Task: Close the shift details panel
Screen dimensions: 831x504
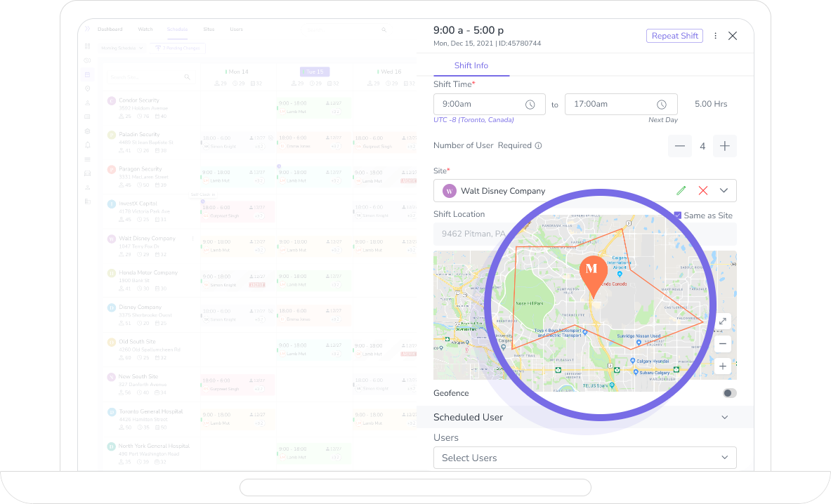Action: (x=733, y=36)
